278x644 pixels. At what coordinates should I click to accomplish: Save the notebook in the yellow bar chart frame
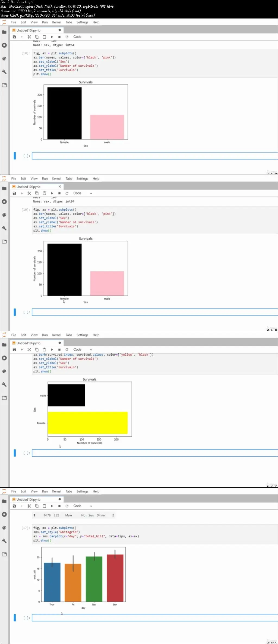[14, 349]
